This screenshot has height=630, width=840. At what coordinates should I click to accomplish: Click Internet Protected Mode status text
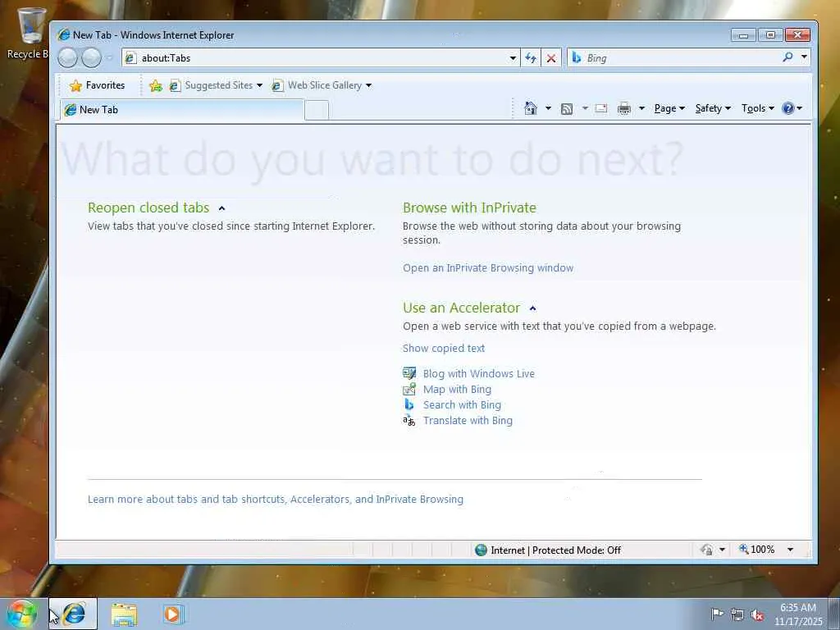(555, 550)
